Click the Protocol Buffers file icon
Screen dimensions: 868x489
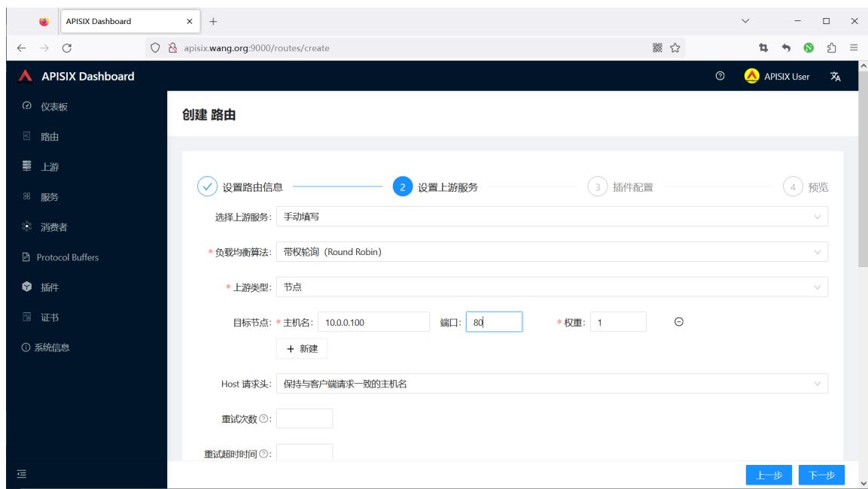tap(26, 257)
